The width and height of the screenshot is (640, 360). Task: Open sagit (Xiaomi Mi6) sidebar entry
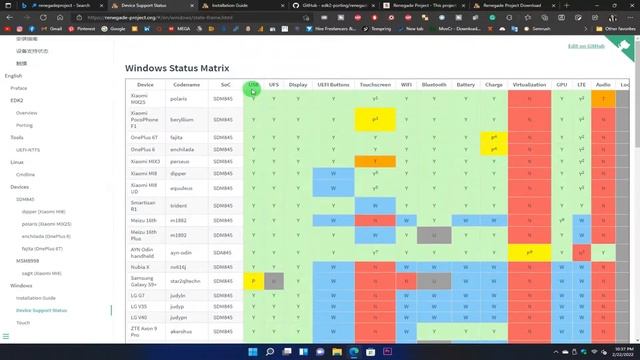point(42,273)
